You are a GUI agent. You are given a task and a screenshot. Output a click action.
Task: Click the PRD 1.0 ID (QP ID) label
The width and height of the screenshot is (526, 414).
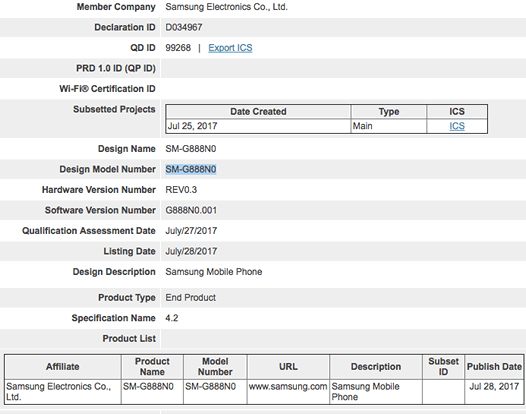point(116,68)
